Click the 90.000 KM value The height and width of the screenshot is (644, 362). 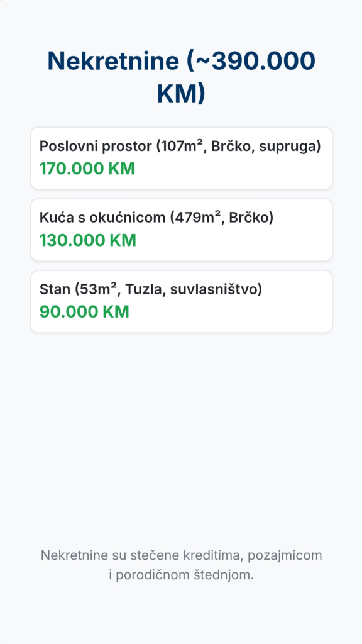pyautogui.click(x=84, y=312)
